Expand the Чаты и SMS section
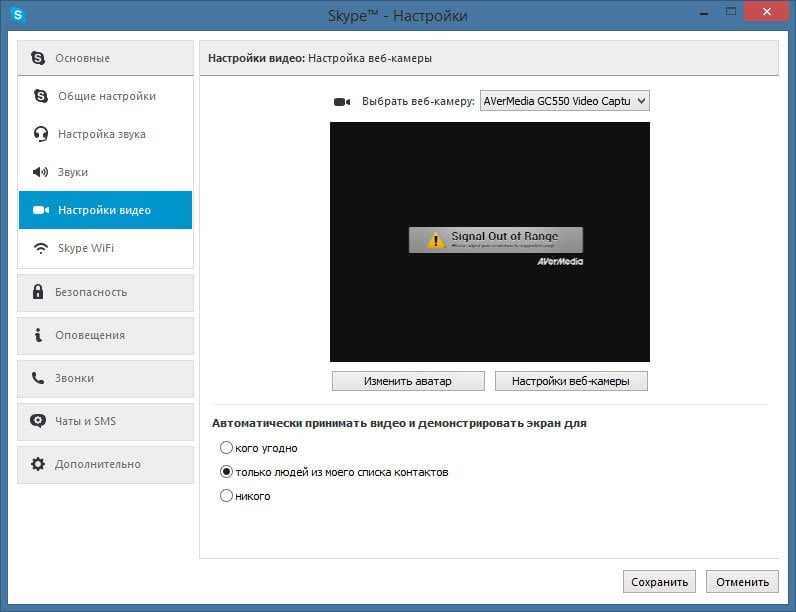 pos(106,421)
